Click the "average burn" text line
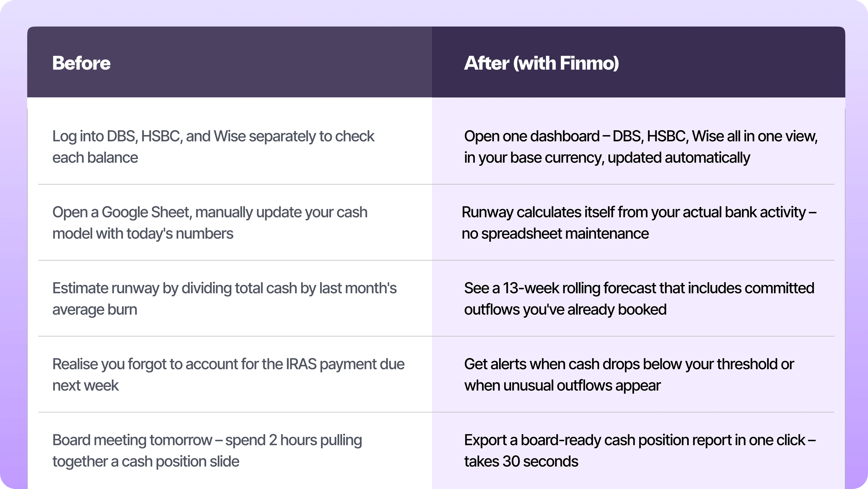The width and height of the screenshot is (868, 489). click(95, 310)
